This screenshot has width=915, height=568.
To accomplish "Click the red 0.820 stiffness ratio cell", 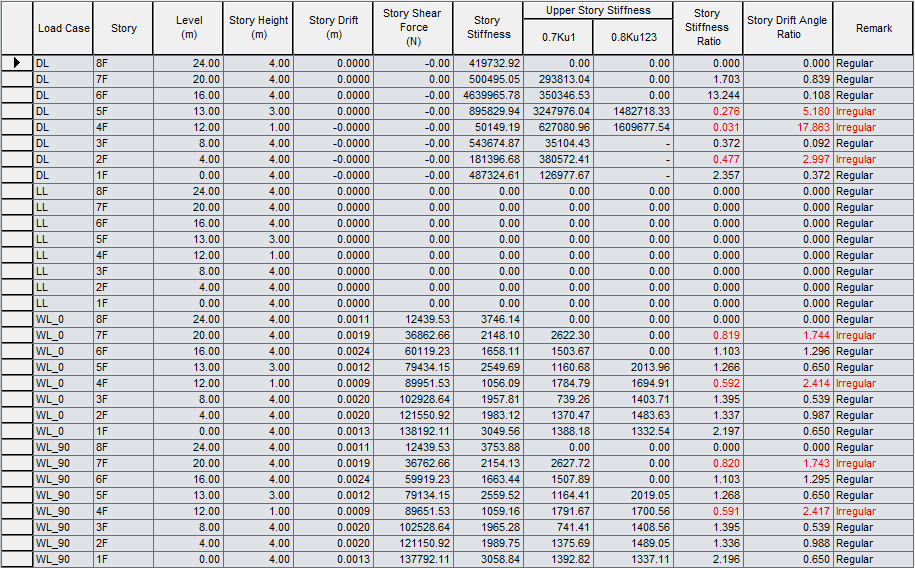I will (707, 463).
